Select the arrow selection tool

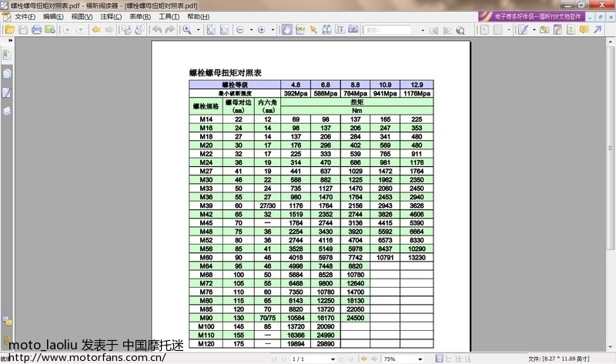[313, 30]
